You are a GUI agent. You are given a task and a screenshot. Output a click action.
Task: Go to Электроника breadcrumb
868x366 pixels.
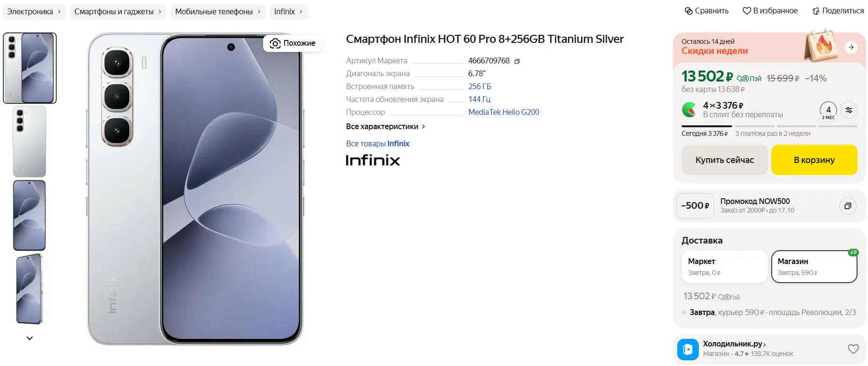click(34, 11)
